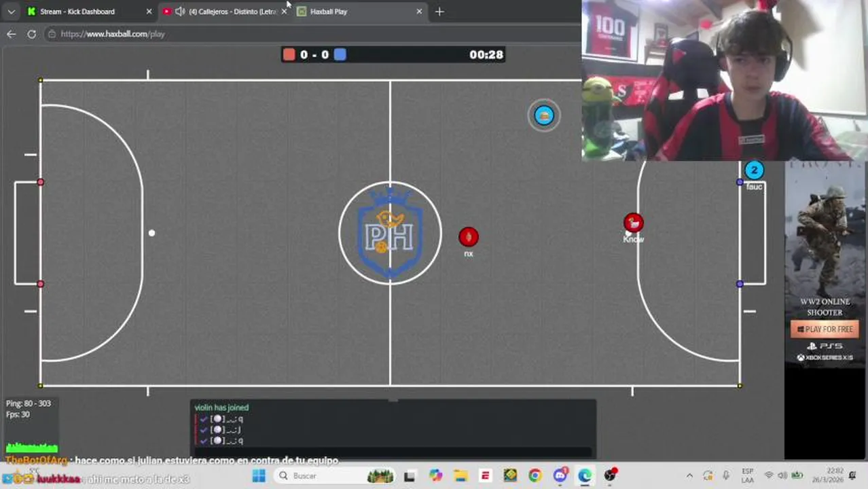Click the battery tray icon
Image resolution: width=868 pixels, height=489 pixels.
tap(797, 476)
